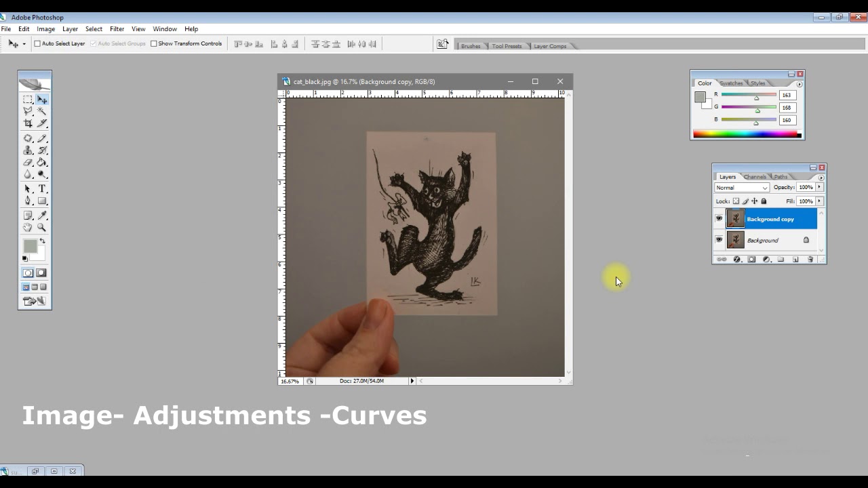Create a new layer group folder
This screenshot has width=868, height=488.
(781, 260)
